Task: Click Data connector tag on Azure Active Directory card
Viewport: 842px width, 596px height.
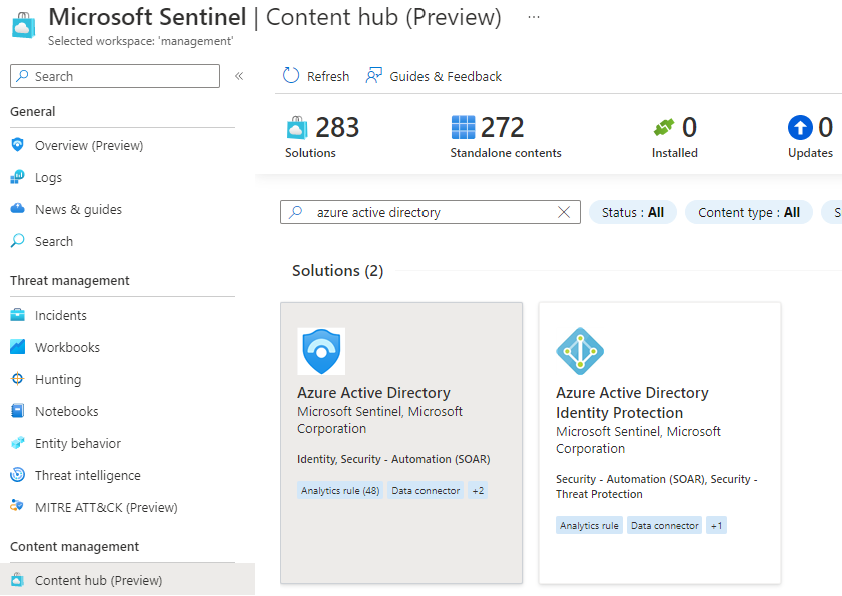Action: [425, 491]
